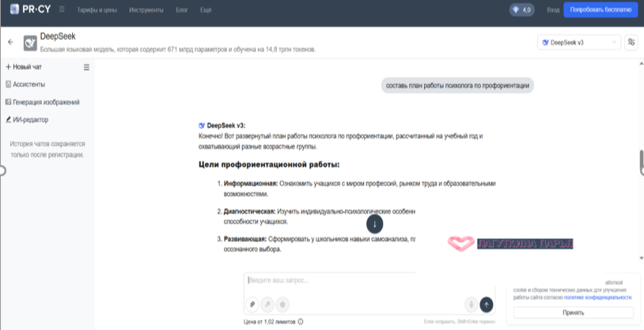
Task: Click the model description mentioning 671 млрд параметров
Action: pyautogui.click(x=178, y=50)
